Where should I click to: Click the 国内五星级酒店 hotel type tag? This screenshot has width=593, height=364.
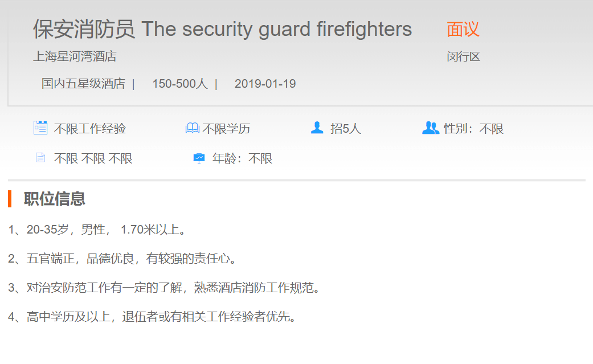click(x=83, y=84)
